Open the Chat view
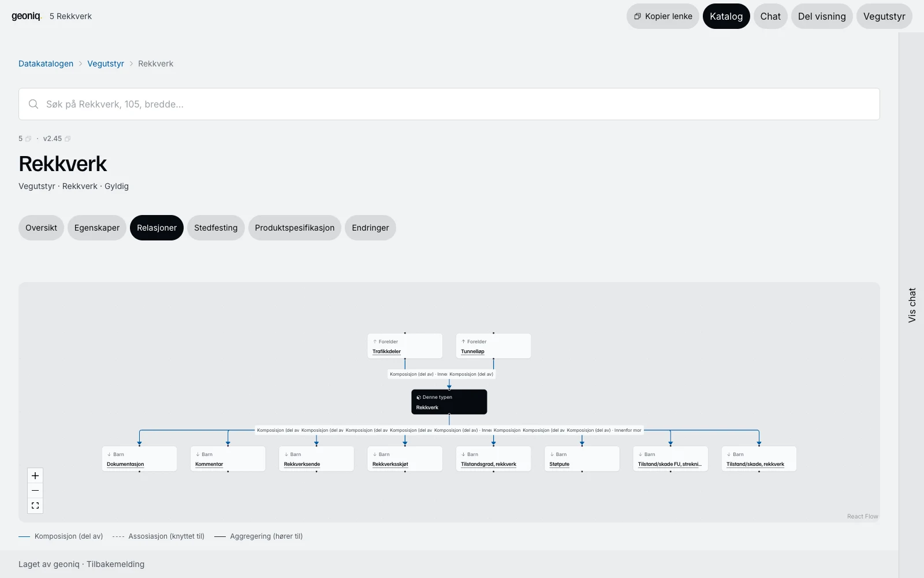This screenshot has height=578, width=924. (x=770, y=16)
